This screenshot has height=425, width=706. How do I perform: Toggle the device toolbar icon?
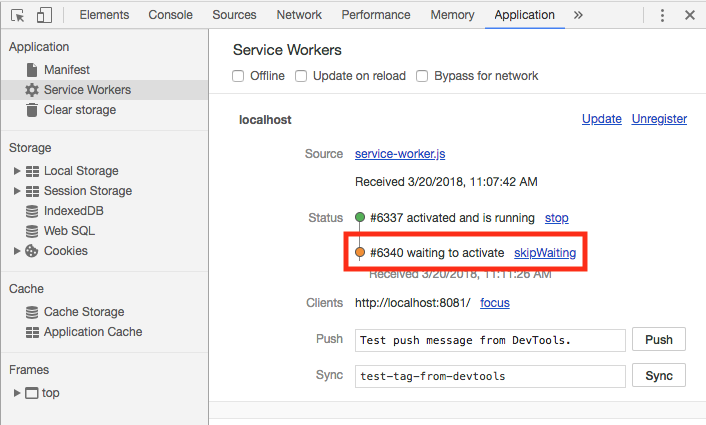tap(44, 15)
